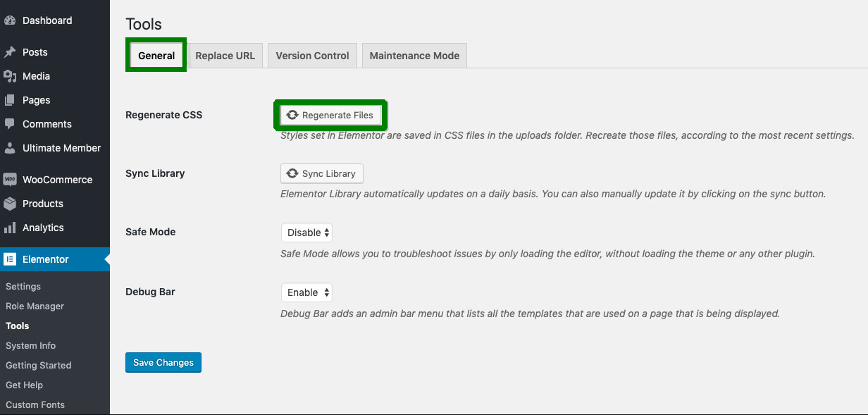
Task: Select Elementor in the admin menu
Action: click(55, 259)
